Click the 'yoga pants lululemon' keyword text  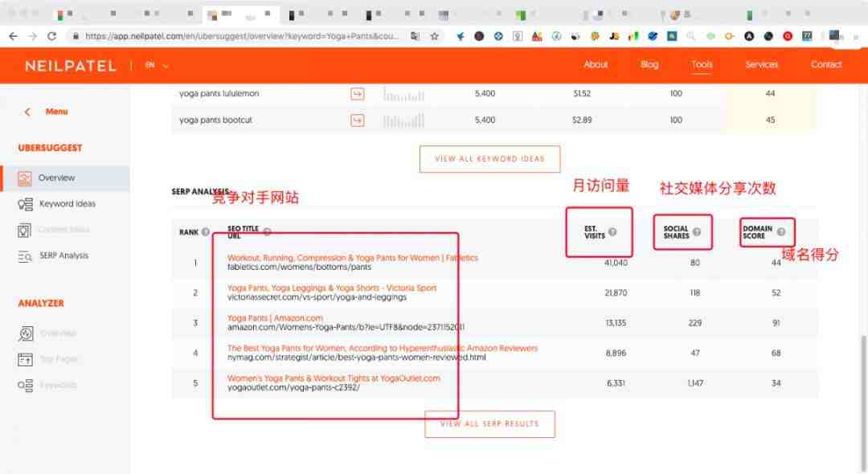(x=219, y=93)
